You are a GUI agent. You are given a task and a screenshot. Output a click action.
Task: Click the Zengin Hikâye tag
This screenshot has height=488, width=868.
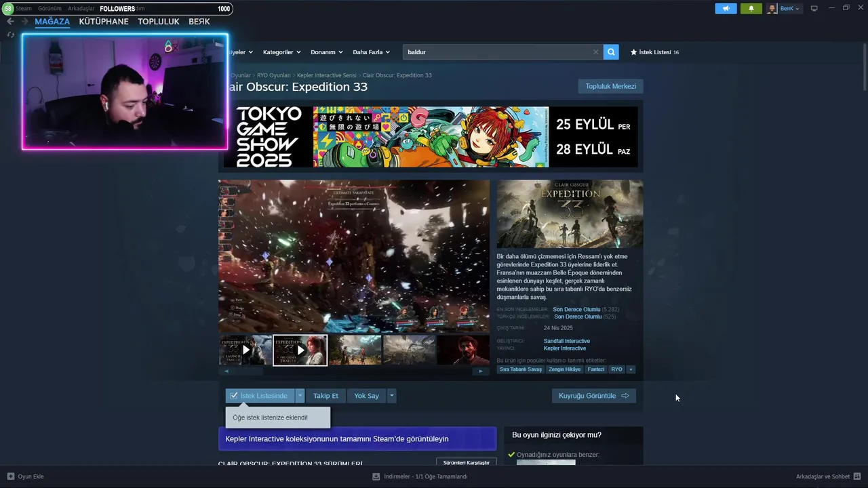565,369
